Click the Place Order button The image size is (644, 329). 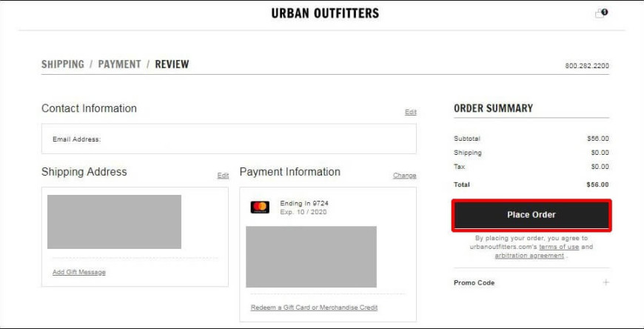531,215
